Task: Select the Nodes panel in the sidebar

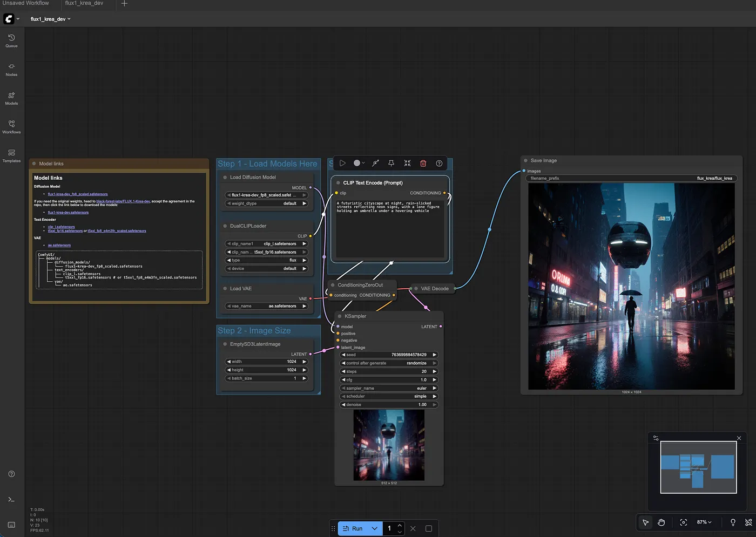Action: coord(11,70)
